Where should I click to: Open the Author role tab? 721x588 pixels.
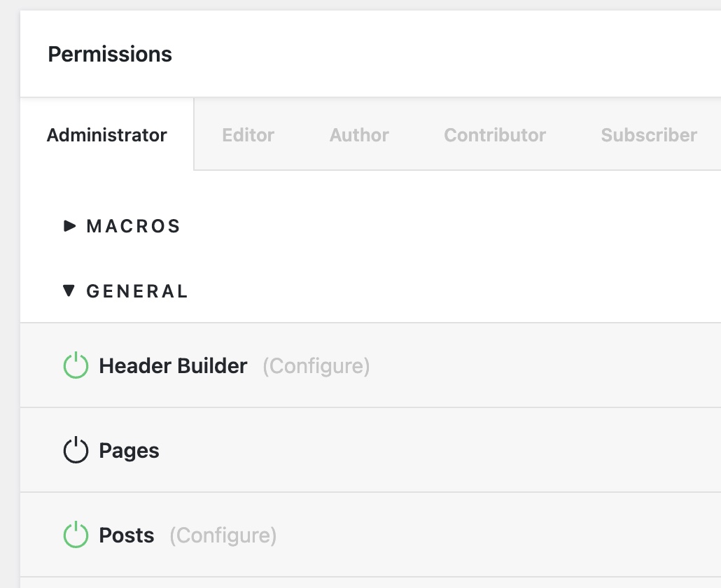click(x=359, y=135)
